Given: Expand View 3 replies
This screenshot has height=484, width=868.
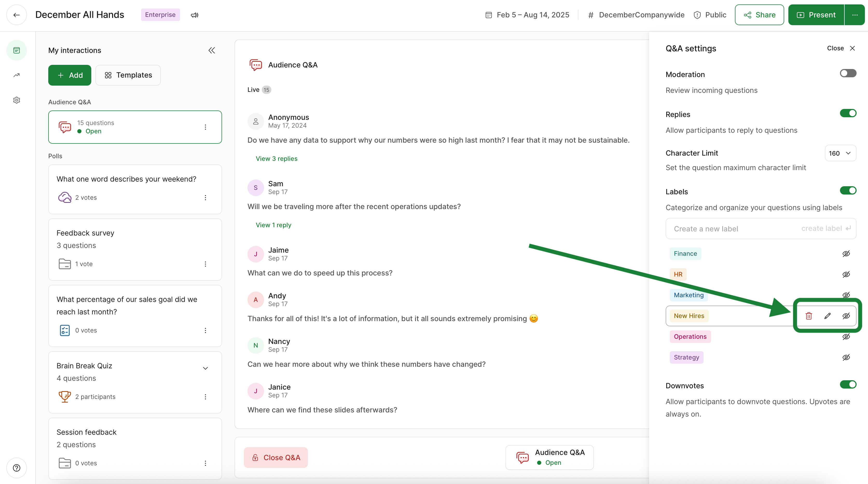Looking at the screenshot, I should (x=277, y=159).
